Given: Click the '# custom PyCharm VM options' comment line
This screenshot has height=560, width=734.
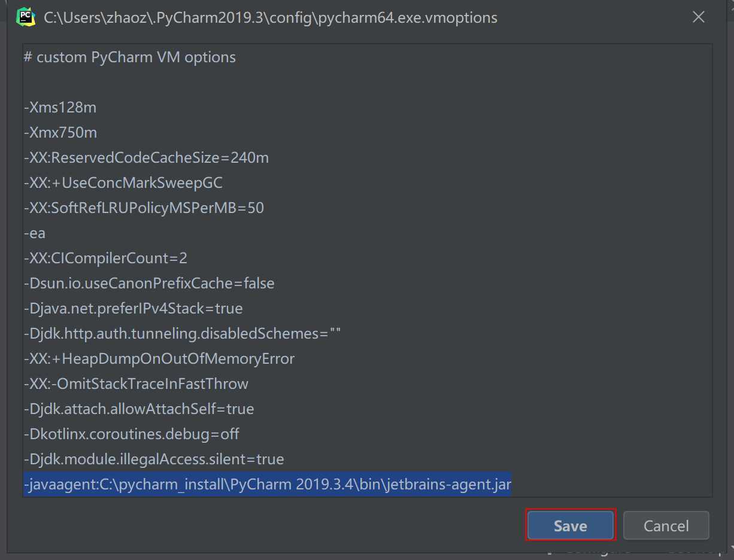Looking at the screenshot, I should point(130,57).
